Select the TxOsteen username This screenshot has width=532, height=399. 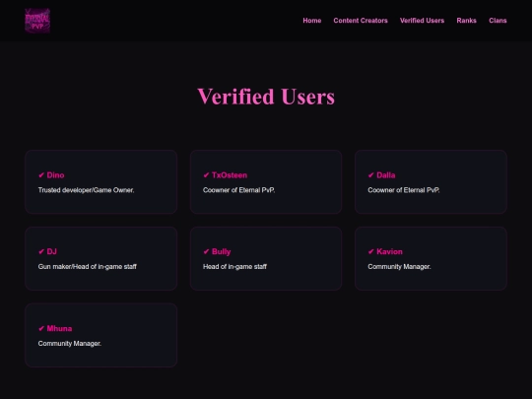click(x=230, y=175)
